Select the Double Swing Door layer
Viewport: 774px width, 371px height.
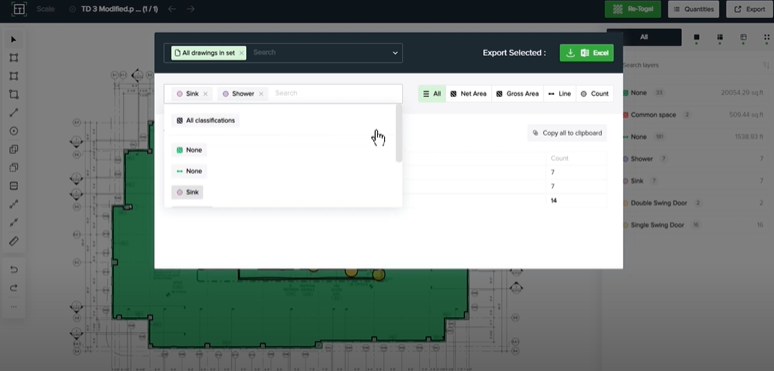693,203
